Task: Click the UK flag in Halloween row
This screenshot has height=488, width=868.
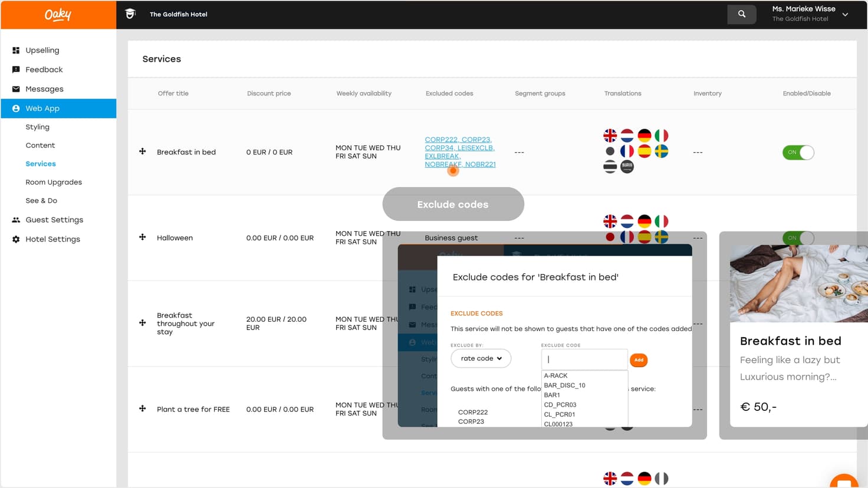Action: pyautogui.click(x=610, y=221)
